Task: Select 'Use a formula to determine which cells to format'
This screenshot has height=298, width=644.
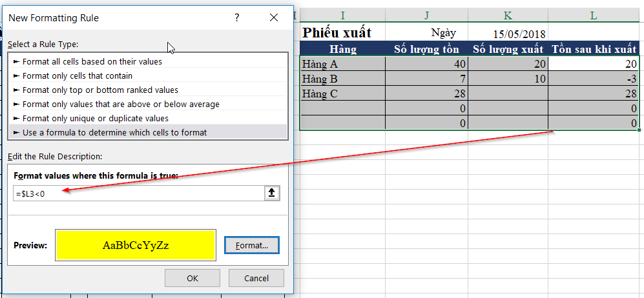Action: [x=149, y=132]
